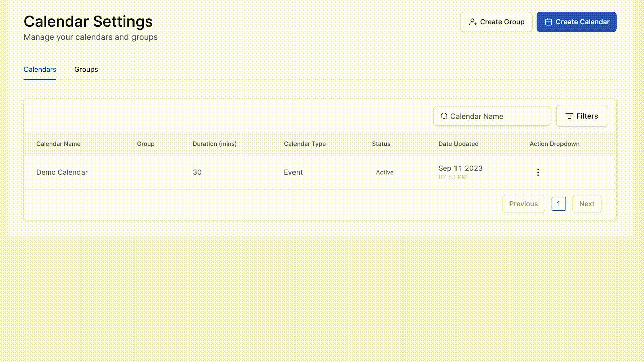Open Demo Calendar three-dot action menu
Viewport: 644px width, 362px height.
point(538,172)
